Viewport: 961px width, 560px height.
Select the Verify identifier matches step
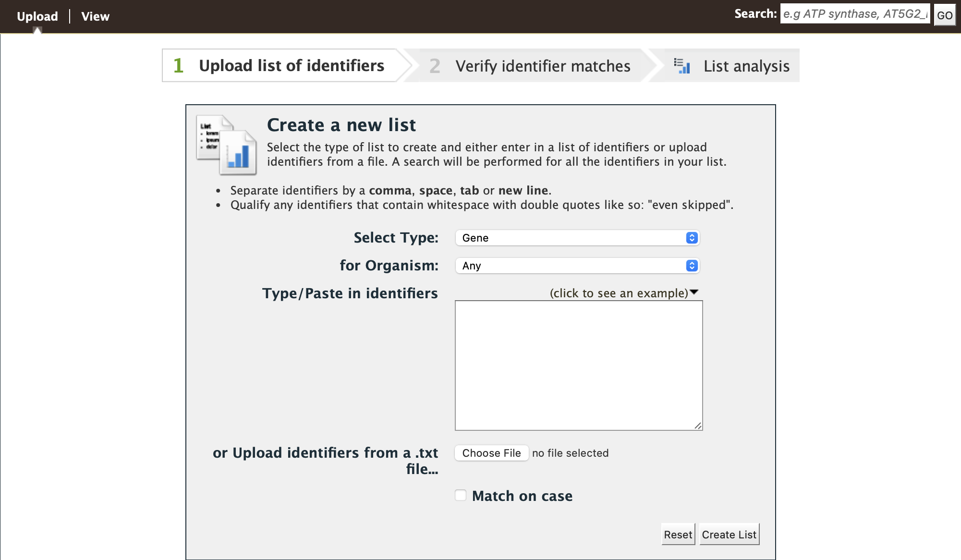point(530,66)
